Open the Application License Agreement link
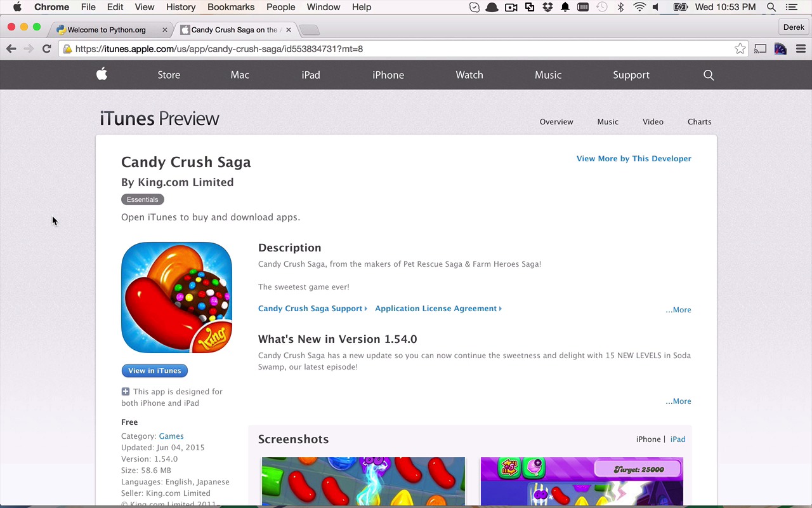The image size is (812, 508). point(438,309)
